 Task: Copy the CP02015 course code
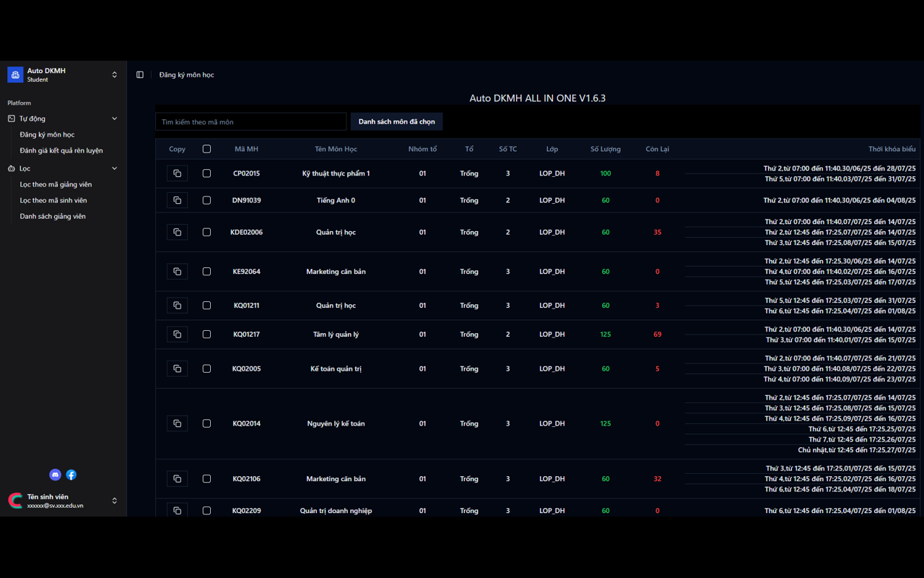coord(177,173)
